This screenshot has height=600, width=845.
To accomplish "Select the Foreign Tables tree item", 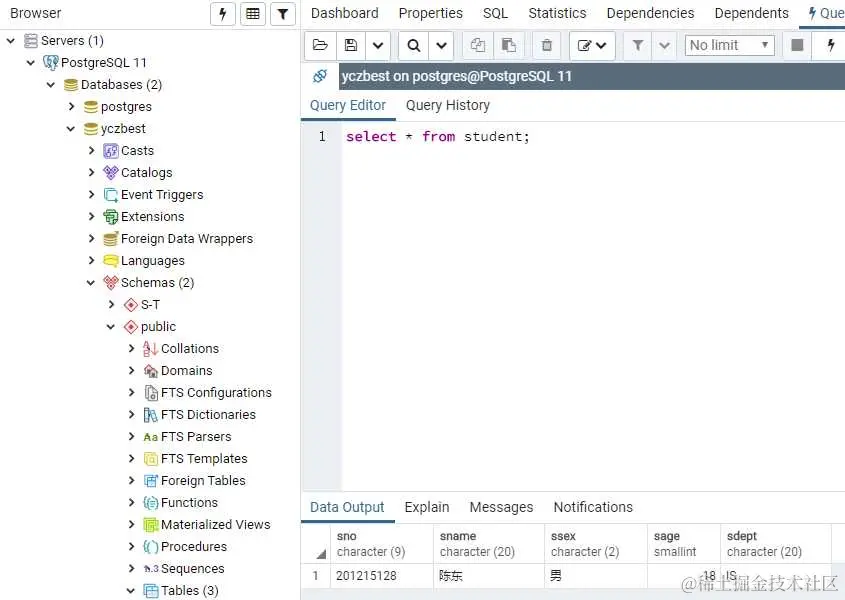I will point(203,480).
